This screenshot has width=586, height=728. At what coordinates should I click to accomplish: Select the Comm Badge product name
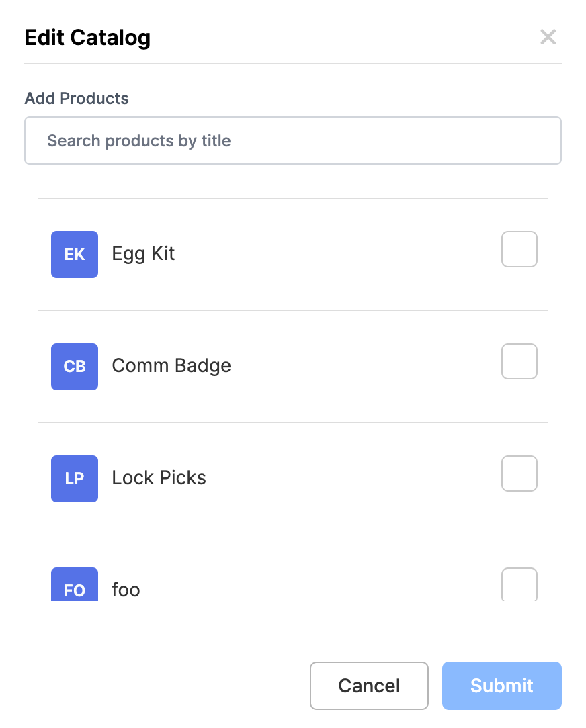(171, 366)
